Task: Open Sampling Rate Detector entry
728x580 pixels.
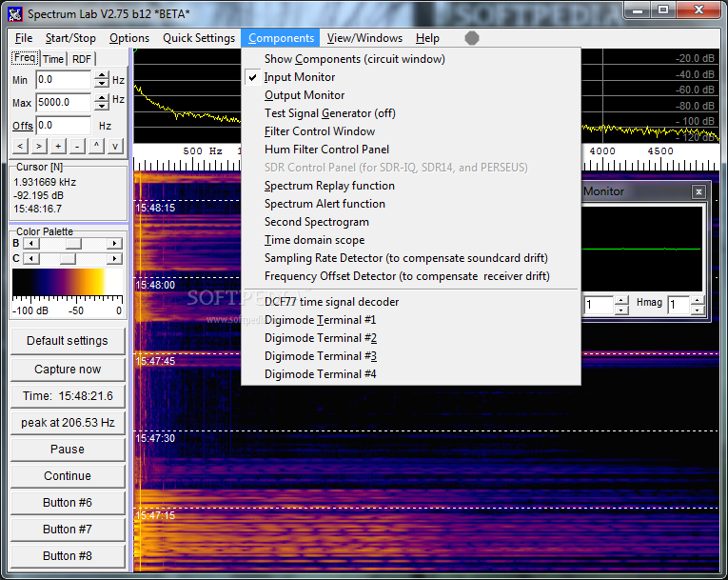Action: tap(411, 258)
